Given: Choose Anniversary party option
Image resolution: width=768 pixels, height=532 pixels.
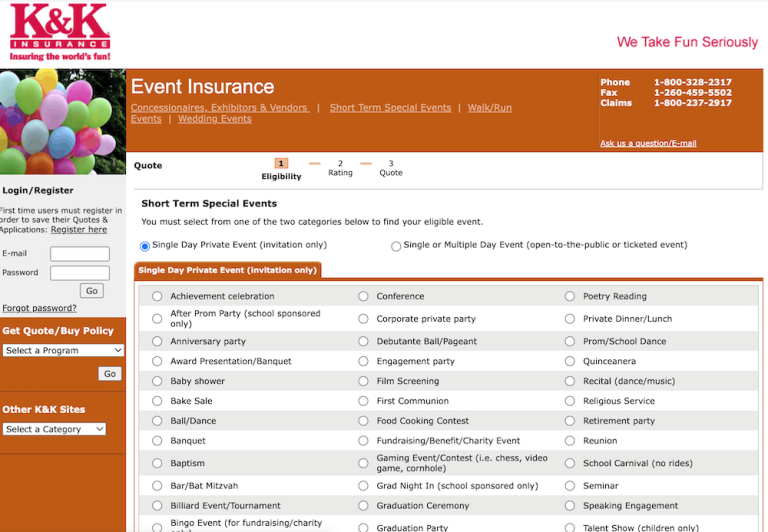Looking at the screenshot, I should pyautogui.click(x=157, y=341).
